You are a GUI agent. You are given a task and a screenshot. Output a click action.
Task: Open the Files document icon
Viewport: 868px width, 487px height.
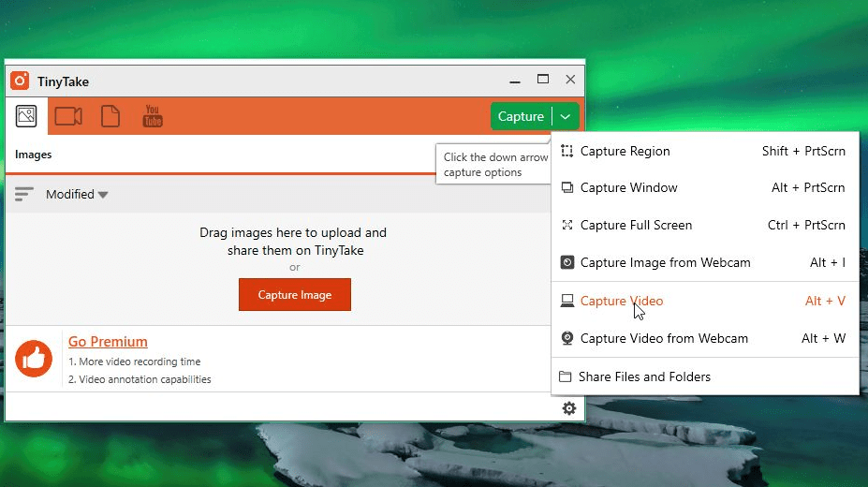coord(110,116)
